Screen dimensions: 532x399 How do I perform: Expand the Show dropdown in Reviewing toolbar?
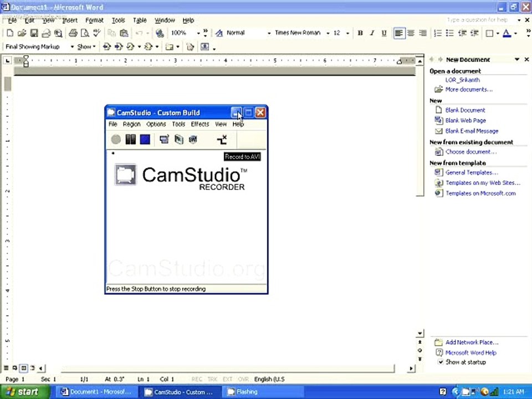click(86, 47)
